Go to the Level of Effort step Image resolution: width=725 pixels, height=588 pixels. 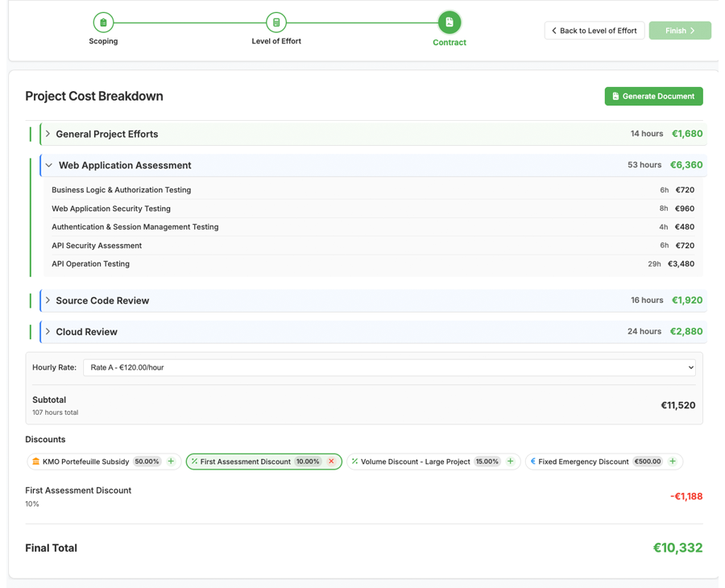pos(276,41)
